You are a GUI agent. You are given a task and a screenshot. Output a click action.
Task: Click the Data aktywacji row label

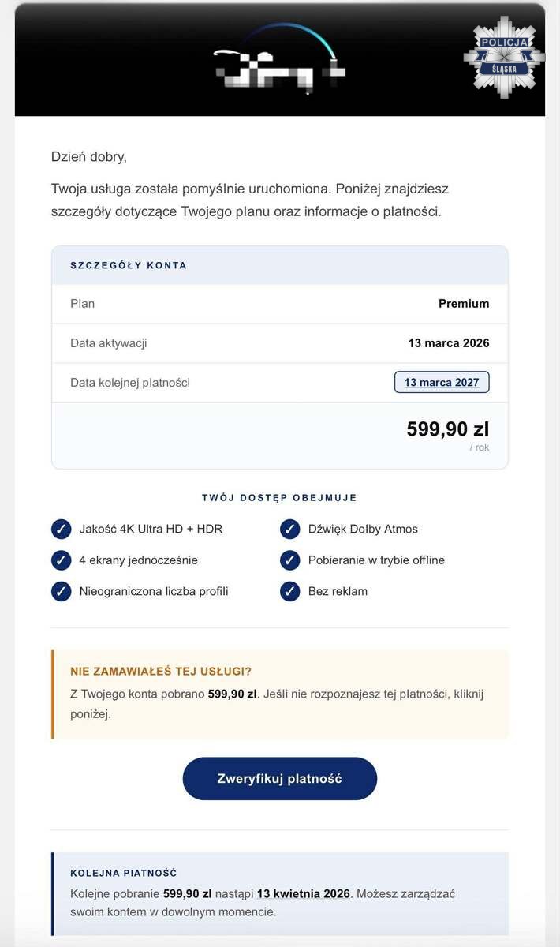coord(109,343)
